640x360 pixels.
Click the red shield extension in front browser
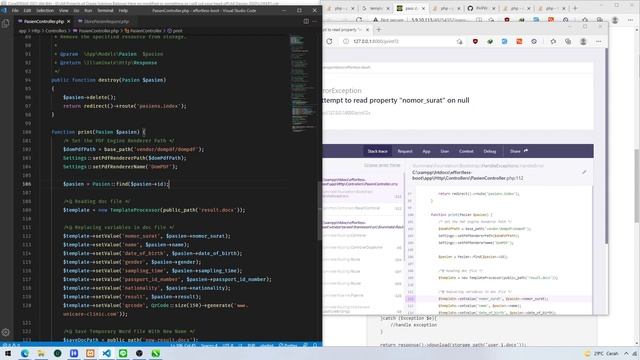(475, 41)
